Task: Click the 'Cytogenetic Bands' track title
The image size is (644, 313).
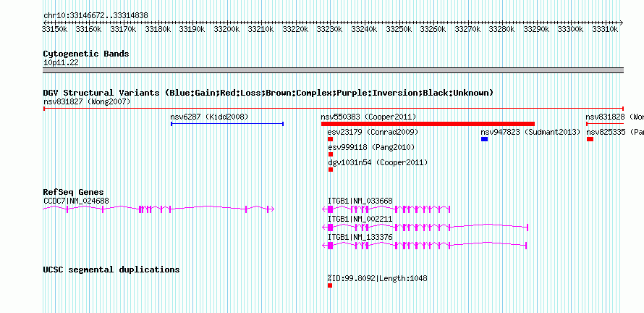Action: point(86,54)
